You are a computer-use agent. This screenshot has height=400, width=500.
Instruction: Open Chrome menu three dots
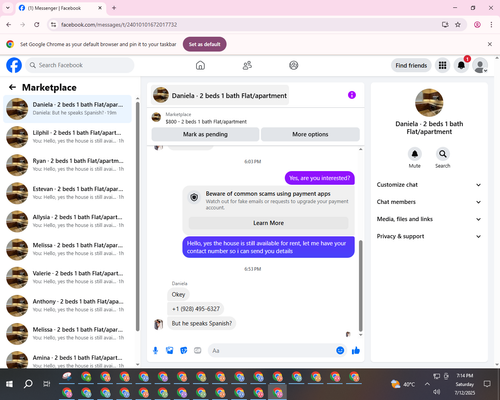pos(491,25)
